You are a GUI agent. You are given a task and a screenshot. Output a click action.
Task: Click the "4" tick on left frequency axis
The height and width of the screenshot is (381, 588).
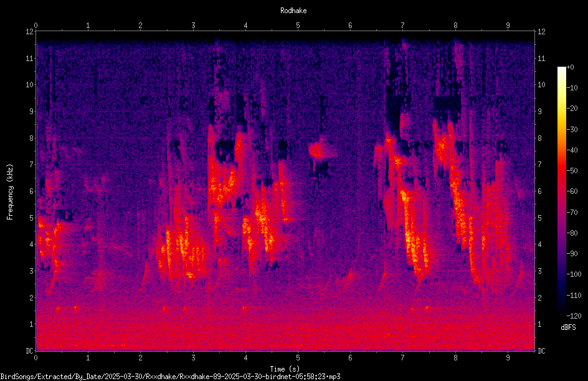32,244
